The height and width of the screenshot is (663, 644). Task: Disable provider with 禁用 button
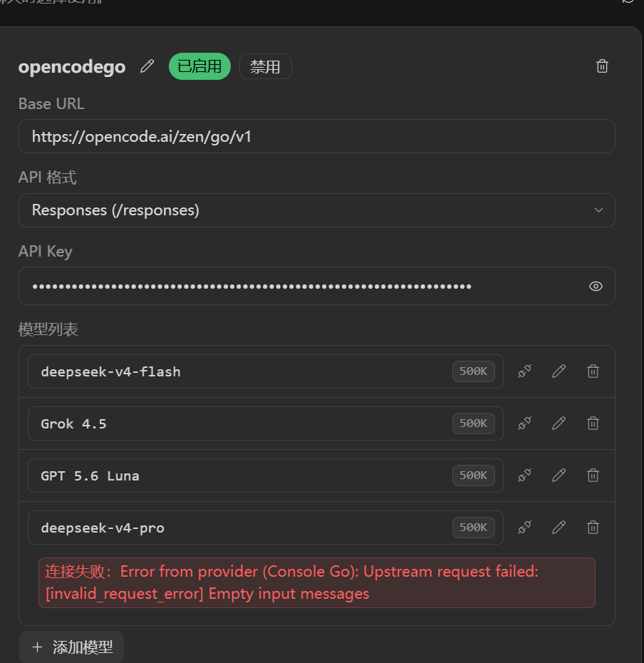266,66
